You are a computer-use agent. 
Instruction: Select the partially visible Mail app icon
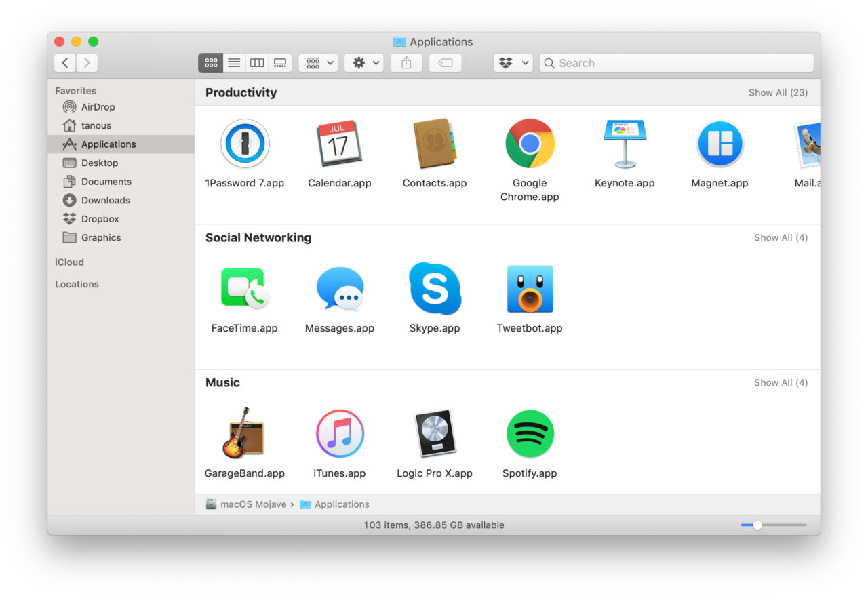(806, 144)
